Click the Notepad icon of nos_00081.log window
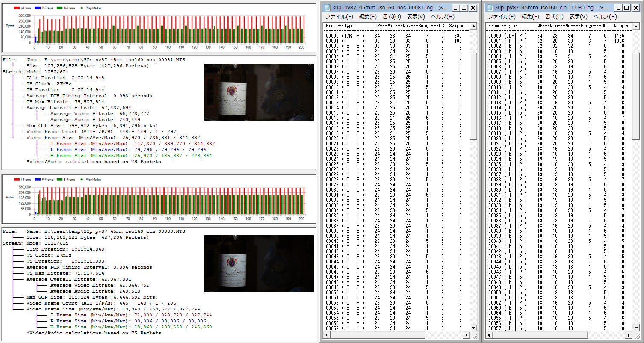The image size is (644, 343). click(x=328, y=8)
